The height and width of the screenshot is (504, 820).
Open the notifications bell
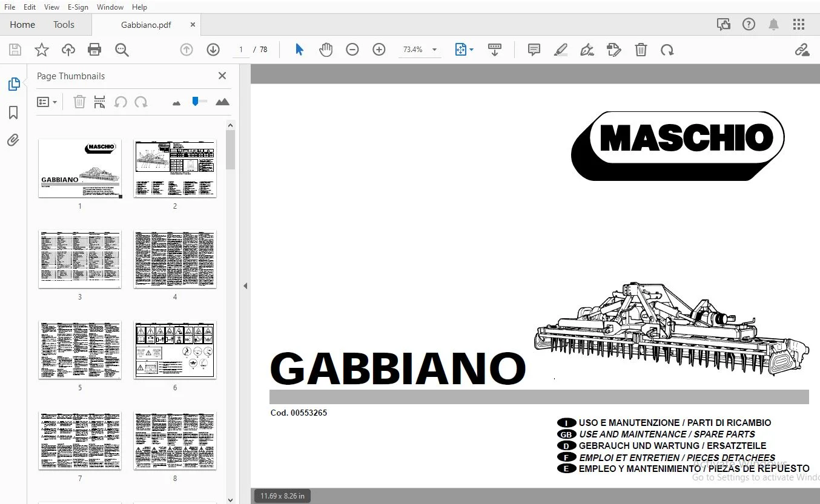point(773,24)
